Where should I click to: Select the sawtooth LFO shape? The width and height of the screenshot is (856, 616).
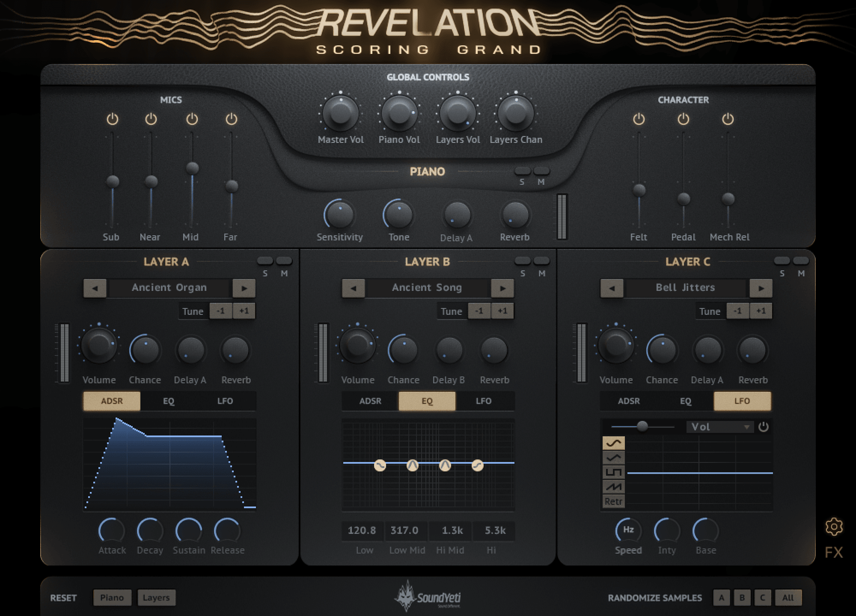point(613,487)
